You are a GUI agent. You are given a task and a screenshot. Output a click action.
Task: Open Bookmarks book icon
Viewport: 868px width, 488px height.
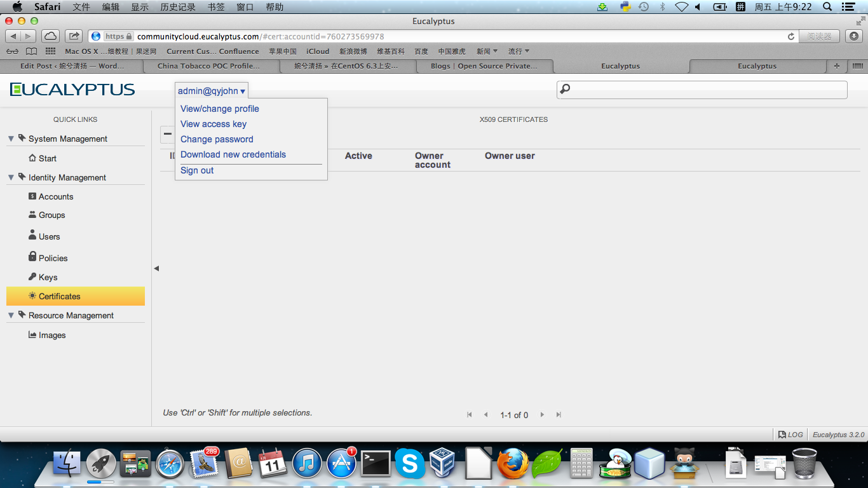pos(31,51)
